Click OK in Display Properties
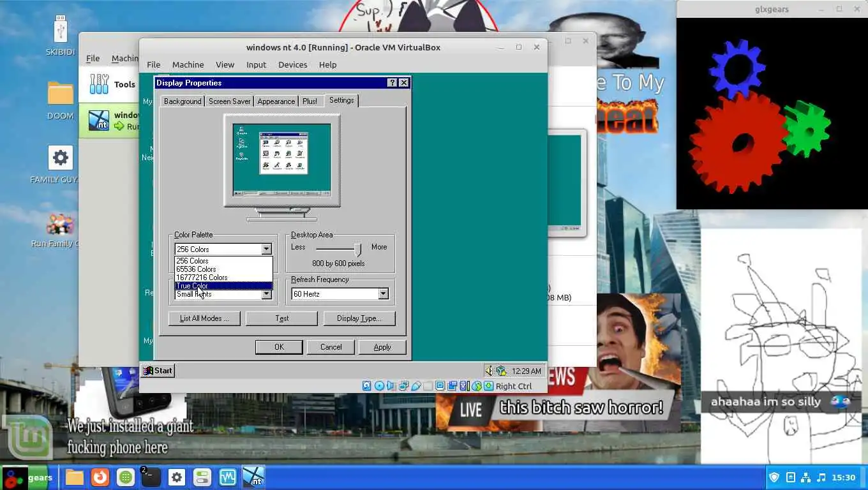Screen dimensions: 868x490 [x=279, y=347]
